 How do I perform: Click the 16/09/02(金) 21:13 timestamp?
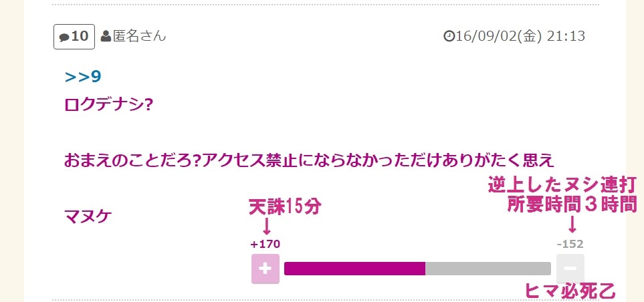point(520,36)
